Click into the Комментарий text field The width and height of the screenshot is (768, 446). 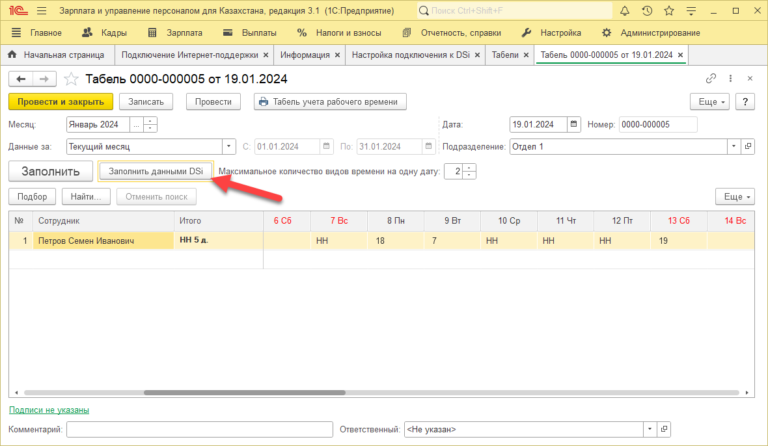(199, 429)
